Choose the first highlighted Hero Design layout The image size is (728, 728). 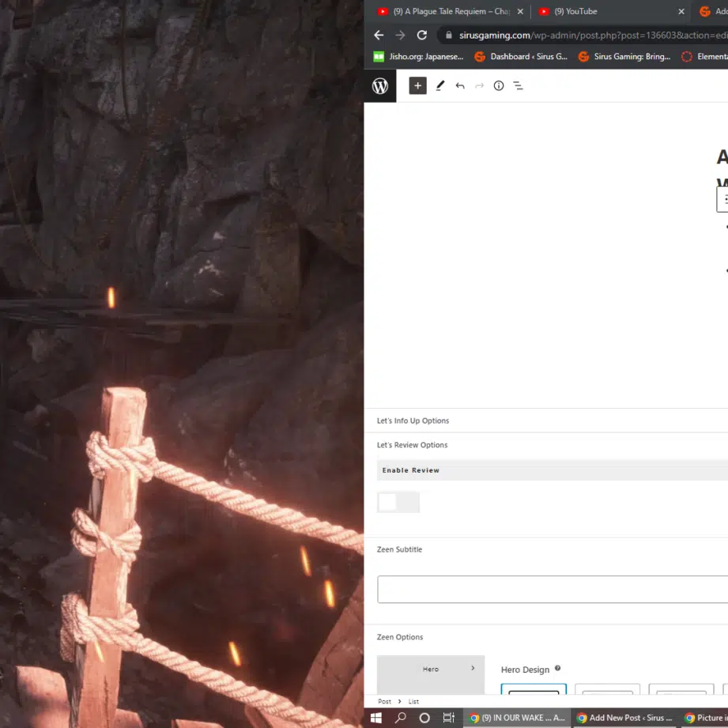(534, 689)
